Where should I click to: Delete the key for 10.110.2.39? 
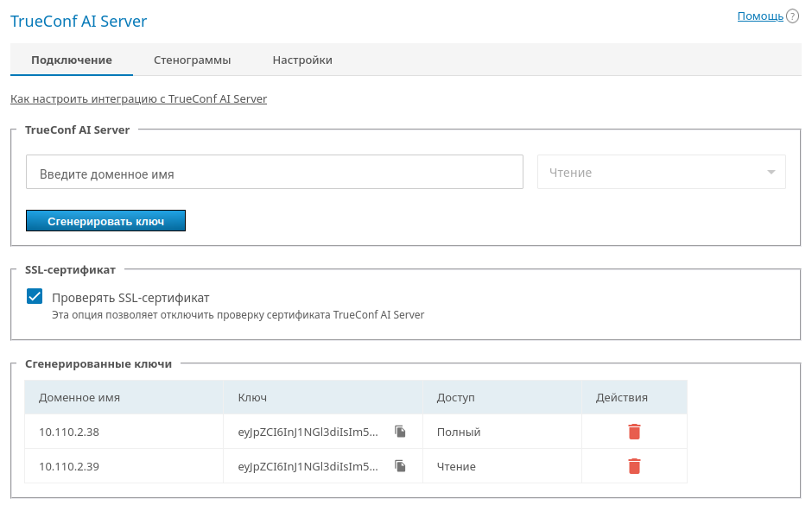click(x=634, y=466)
